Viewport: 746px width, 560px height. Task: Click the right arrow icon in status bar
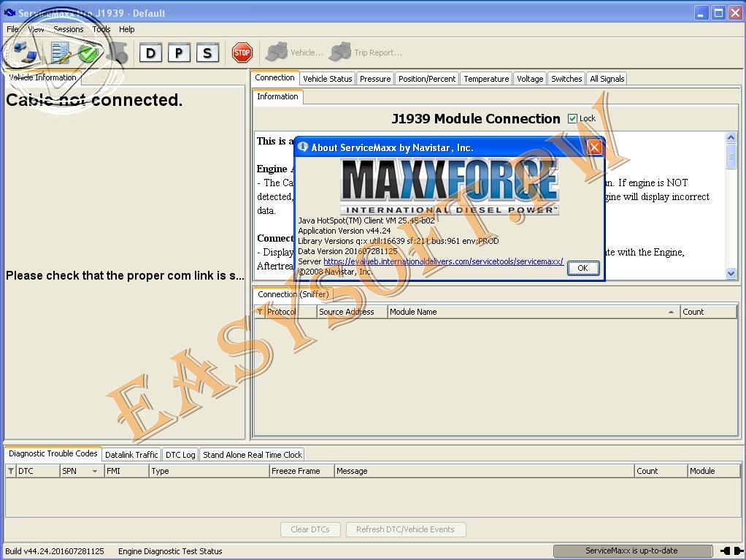pyautogui.click(x=739, y=551)
